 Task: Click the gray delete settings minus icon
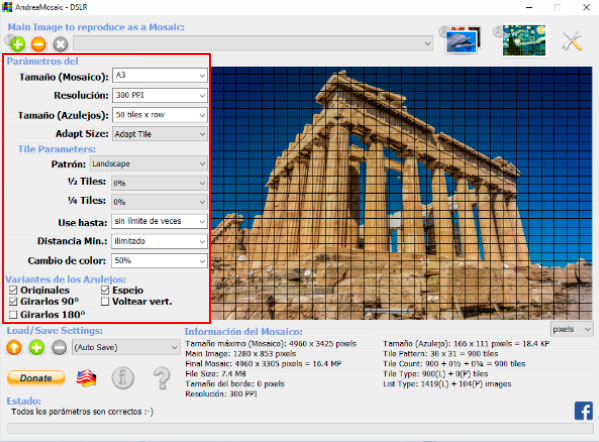click(59, 348)
